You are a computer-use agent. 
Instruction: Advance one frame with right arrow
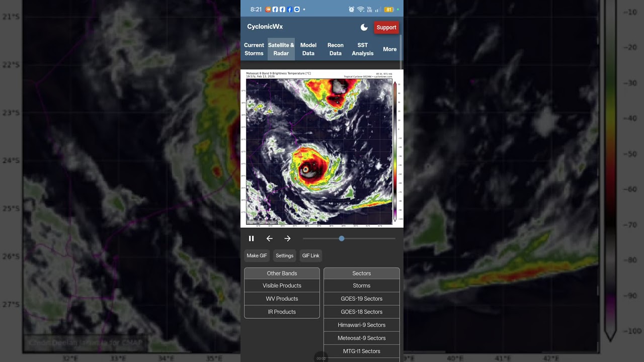pos(287,239)
